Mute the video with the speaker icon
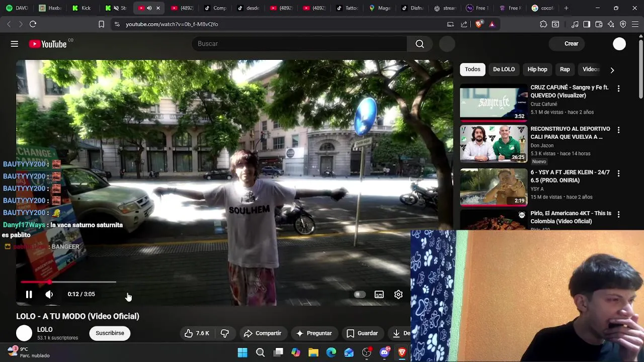This screenshot has height=362, width=644. tap(49, 295)
